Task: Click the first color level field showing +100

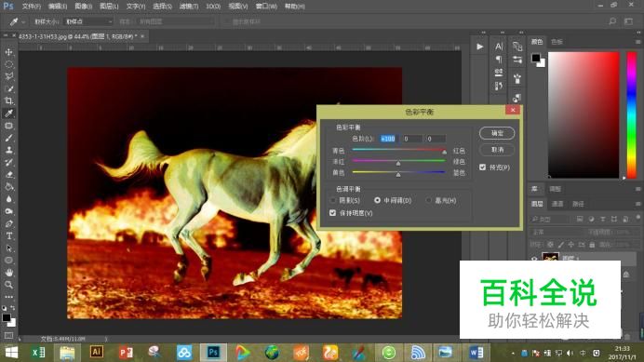Action: point(388,139)
